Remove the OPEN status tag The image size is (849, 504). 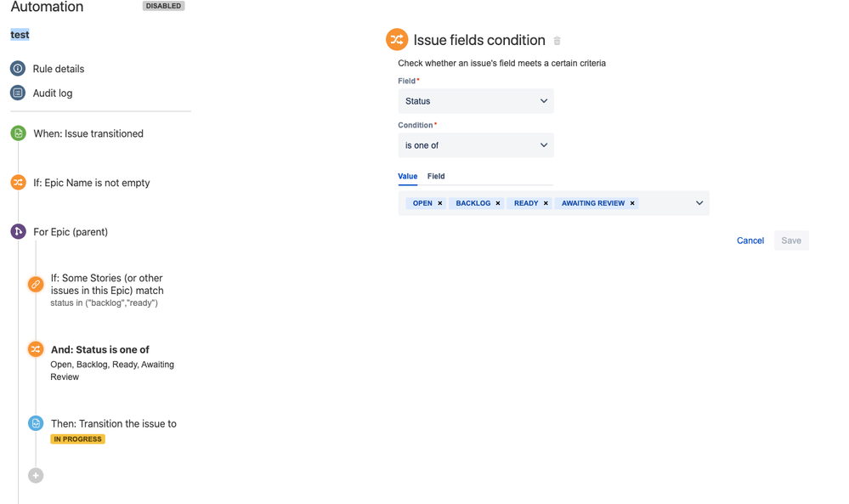point(440,203)
